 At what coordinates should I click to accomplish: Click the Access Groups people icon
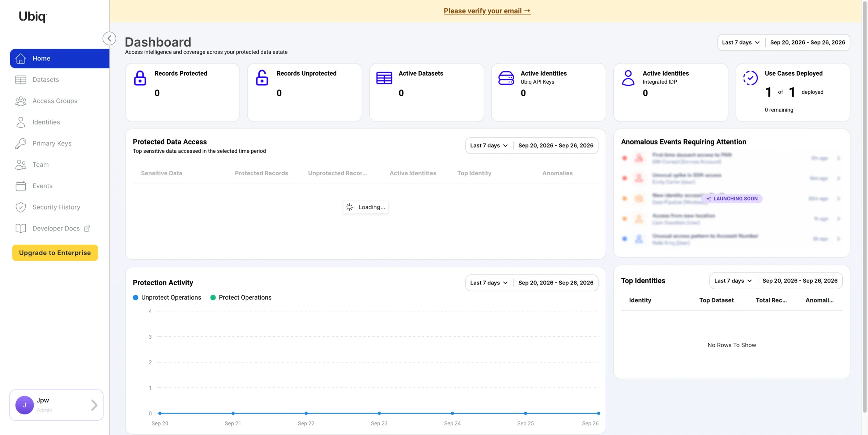point(21,101)
